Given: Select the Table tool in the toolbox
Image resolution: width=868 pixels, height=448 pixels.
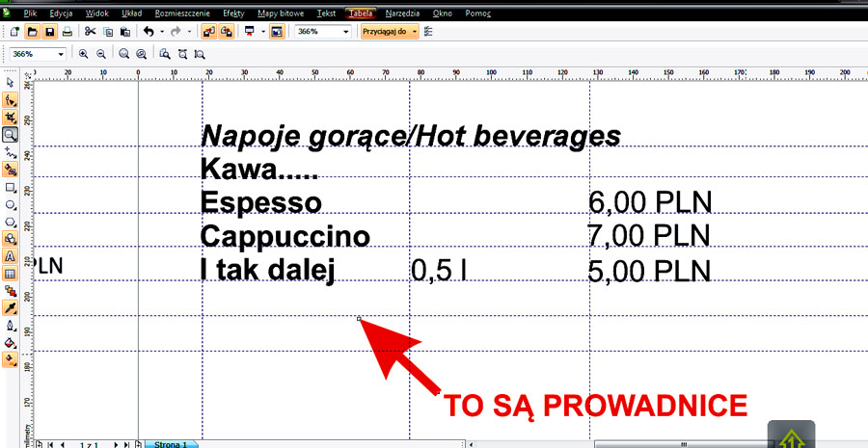Looking at the screenshot, I should pyautogui.click(x=11, y=274).
